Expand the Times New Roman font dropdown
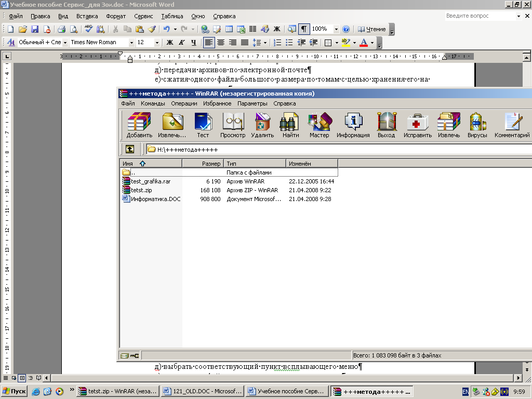The image size is (532, 399). (x=131, y=43)
